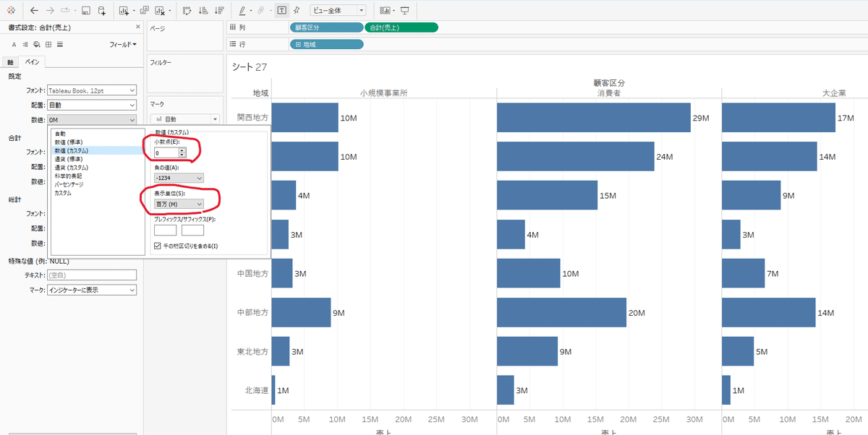Click the テキスト (空白) input field
Screen dimensions: 868x435
coord(91,275)
